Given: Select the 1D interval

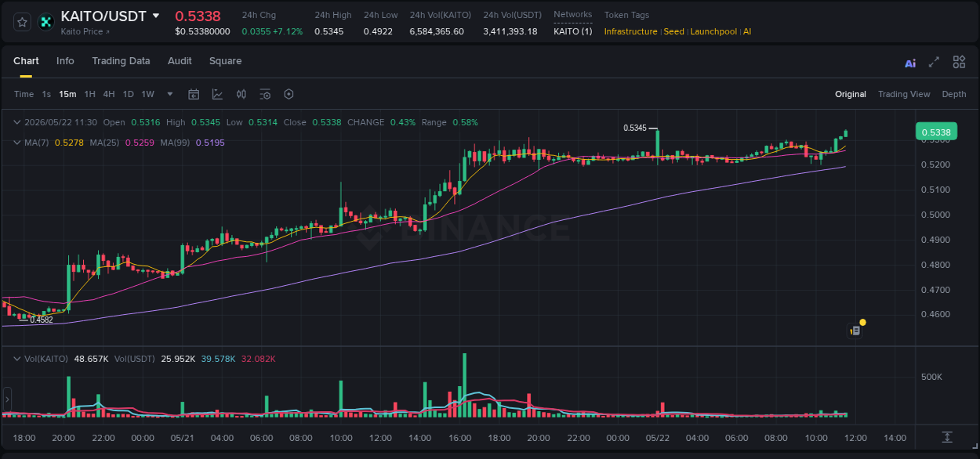Looking at the screenshot, I should [x=128, y=94].
